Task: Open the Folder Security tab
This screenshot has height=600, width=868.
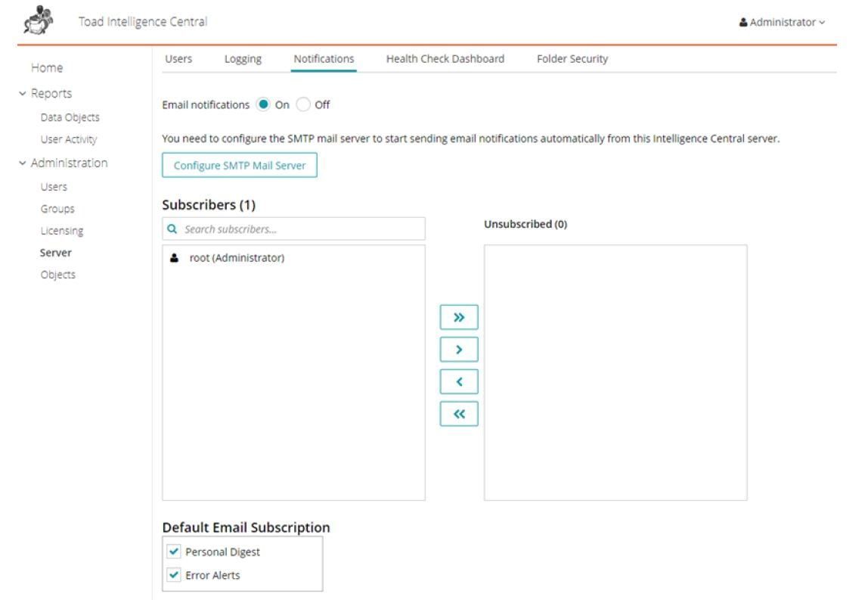Action: [x=572, y=59]
